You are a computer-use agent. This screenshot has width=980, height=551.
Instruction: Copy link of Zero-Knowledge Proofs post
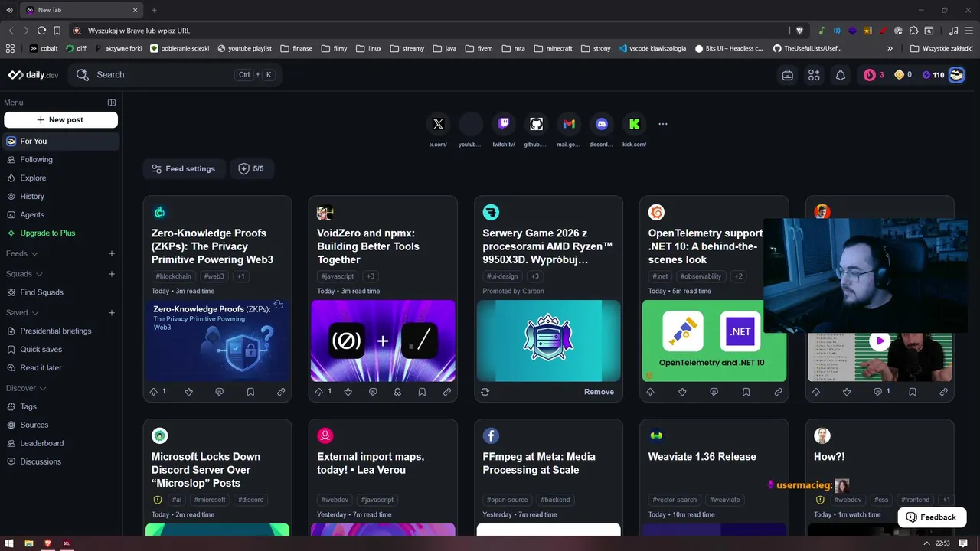coord(281,392)
